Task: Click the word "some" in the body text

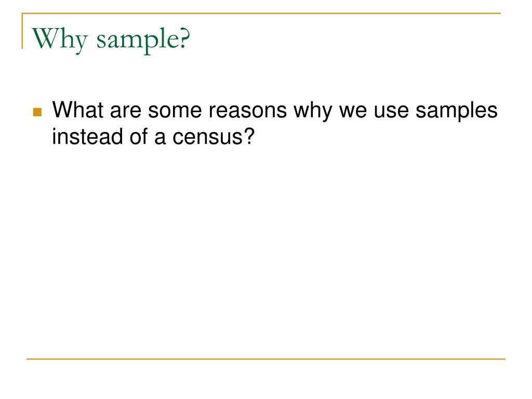Action: pos(175,111)
